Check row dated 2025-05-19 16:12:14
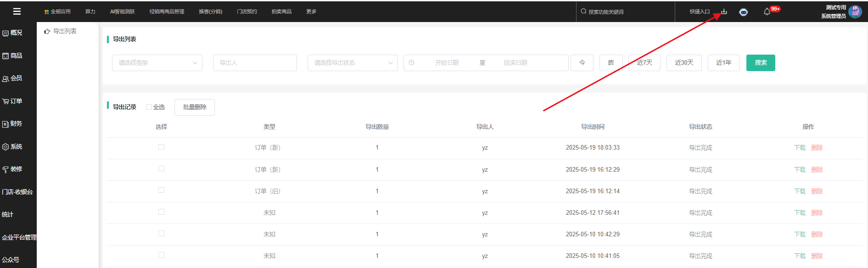868x268 pixels. tap(161, 190)
